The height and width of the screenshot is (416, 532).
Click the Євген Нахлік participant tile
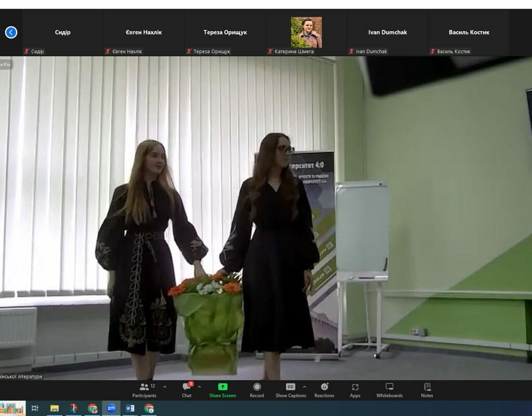(x=143, y=32)
